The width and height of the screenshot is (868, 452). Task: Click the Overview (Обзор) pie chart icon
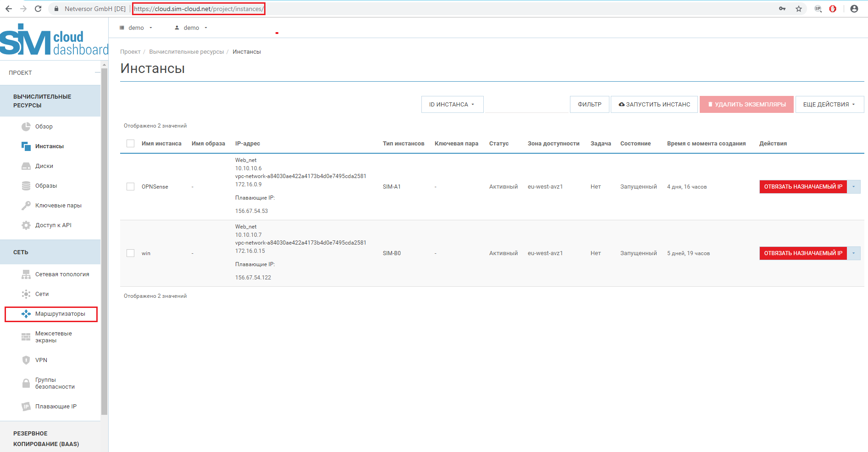click(26, 127)
